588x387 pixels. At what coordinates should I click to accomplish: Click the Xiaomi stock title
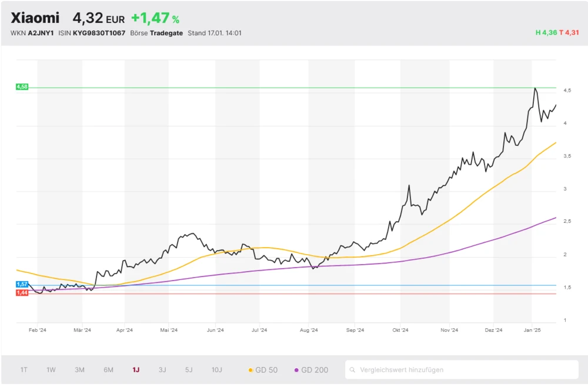[35, 18]
